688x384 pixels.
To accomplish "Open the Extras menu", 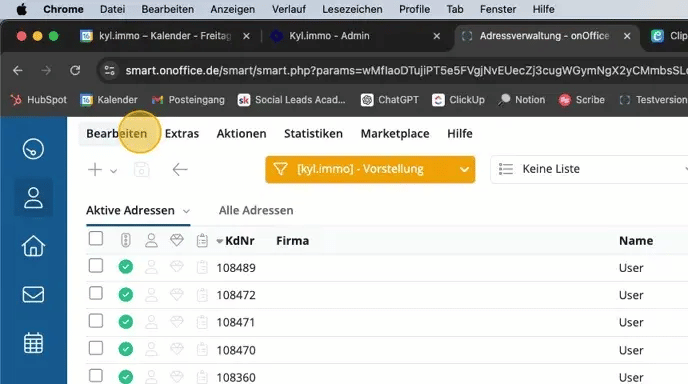I will coord(182,133).
